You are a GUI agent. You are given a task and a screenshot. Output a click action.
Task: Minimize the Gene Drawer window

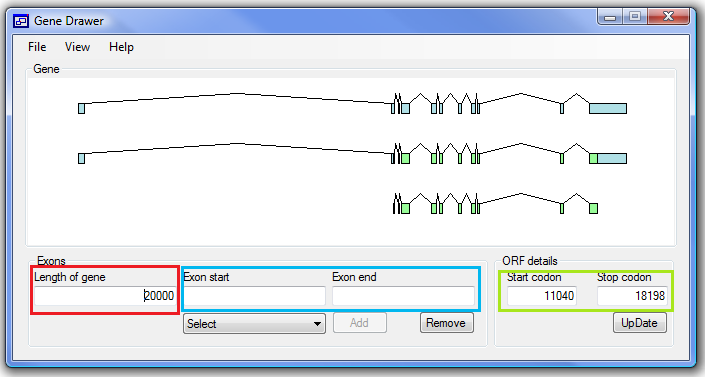click(x=610, y=17)
